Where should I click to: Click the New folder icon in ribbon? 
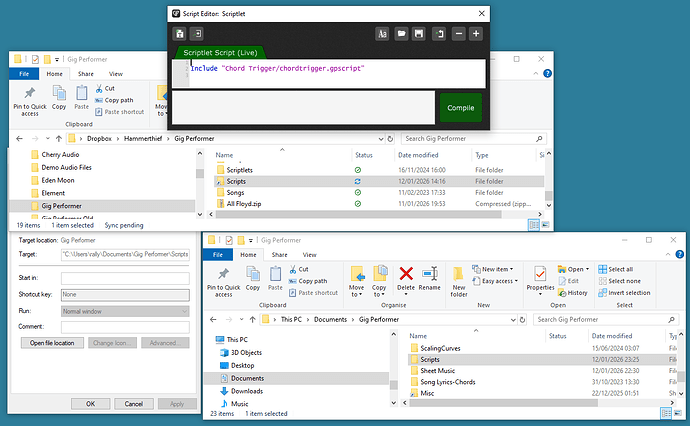459,277
